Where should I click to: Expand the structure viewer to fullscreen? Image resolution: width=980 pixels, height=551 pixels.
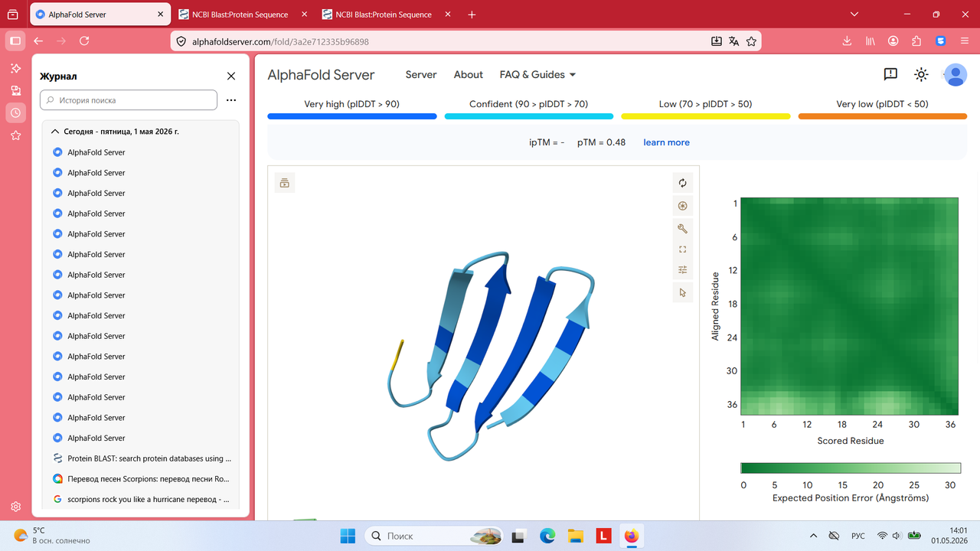(682, 249)
